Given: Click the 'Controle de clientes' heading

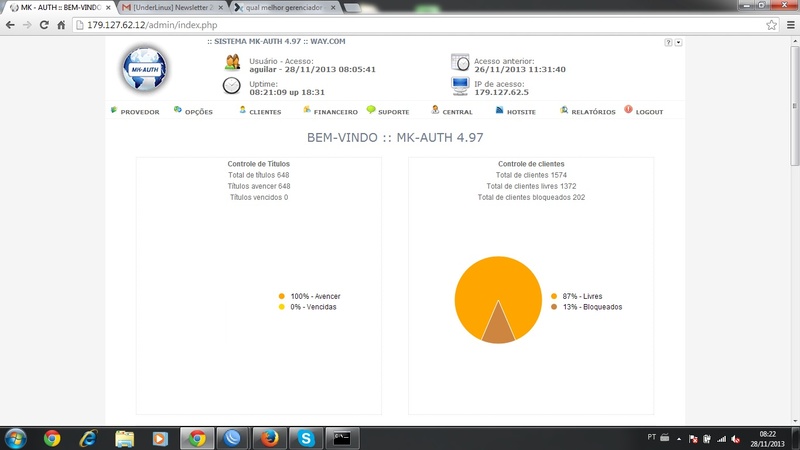Looking at the screenshot, I should click(531, 164).
